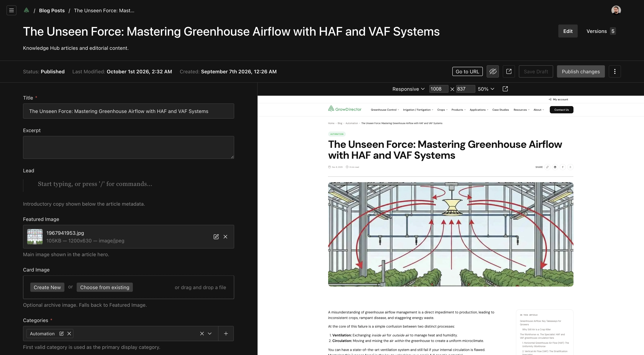This screenshot has height=355, width=644.
Task: Click the Go to URL button
Action: [x=467, y=71]
